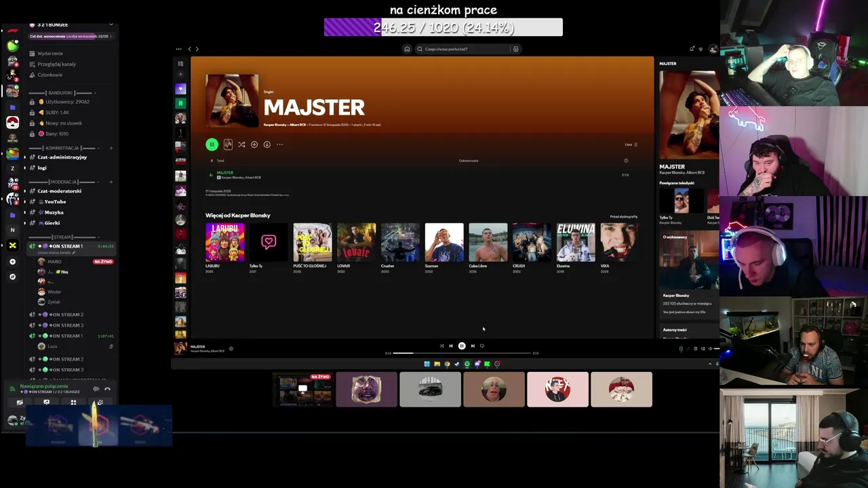Open the LOVAIR album
868x488 pixels.
[356, 242]
